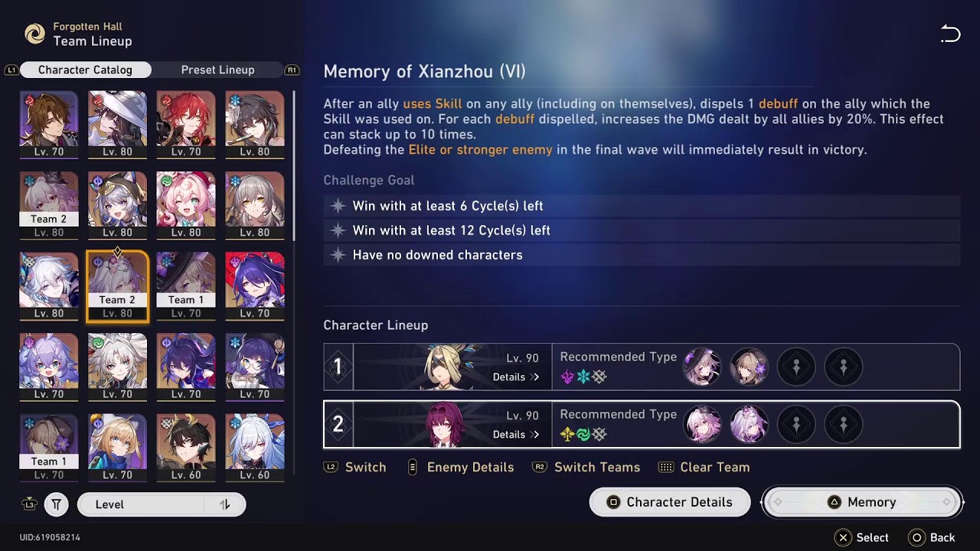Screen dimensions: 980x551
Task: Switch to the Preset Lineup tab
Action: (217, 70)
